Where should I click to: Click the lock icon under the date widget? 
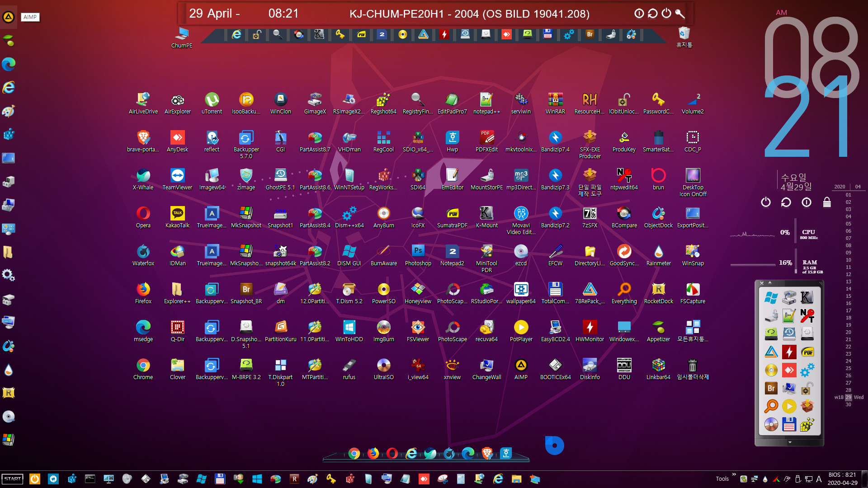click(x=827, y=202)
